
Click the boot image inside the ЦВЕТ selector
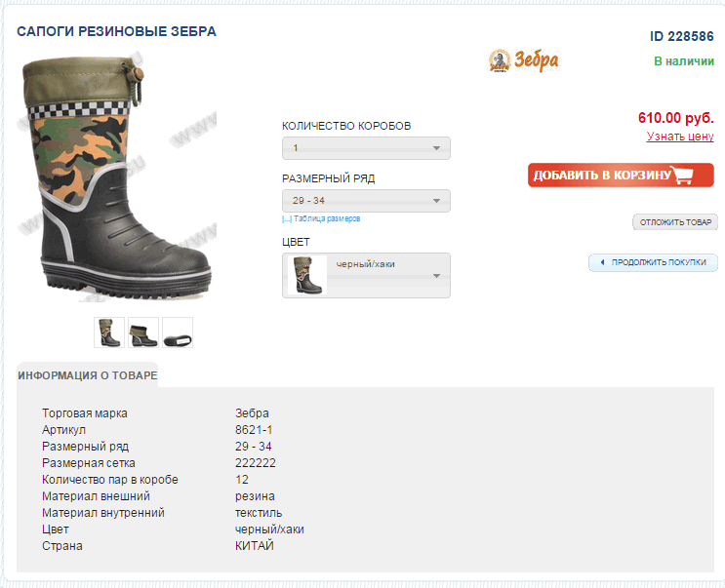[x=304, y=275]
